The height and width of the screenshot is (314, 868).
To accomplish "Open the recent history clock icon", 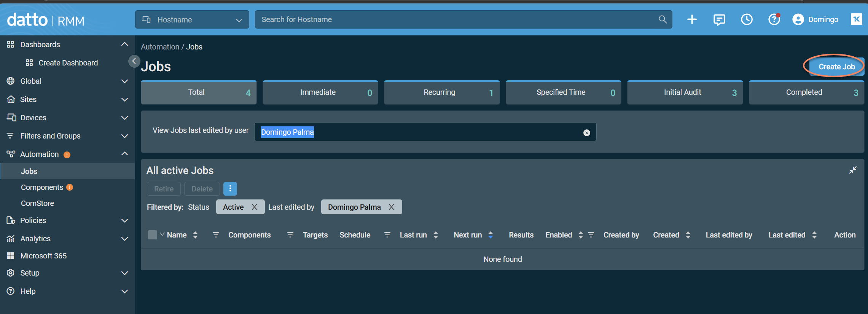I will [747, 19].
